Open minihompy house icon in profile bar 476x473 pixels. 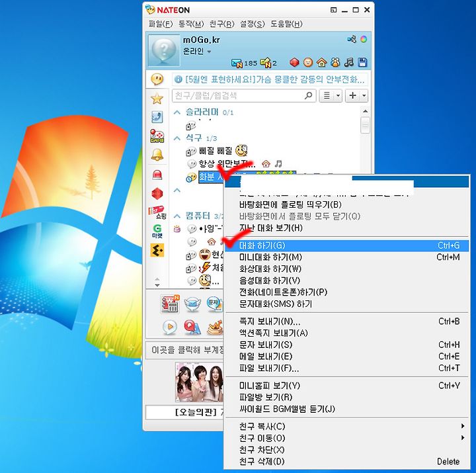[x=321, y=63]
